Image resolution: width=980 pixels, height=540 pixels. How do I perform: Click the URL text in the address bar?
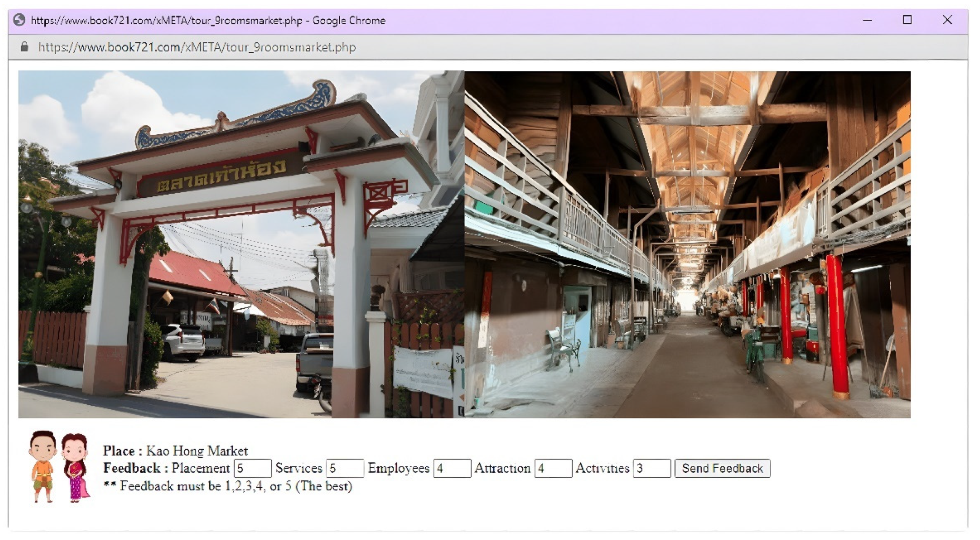(x=197, y=47)
